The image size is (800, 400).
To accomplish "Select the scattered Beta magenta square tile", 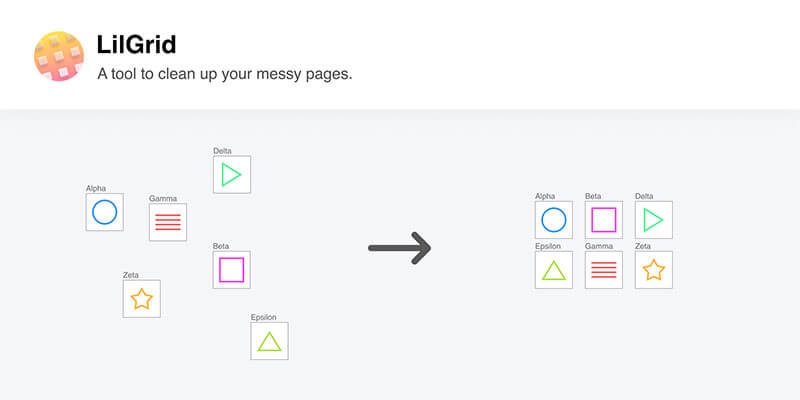I will tap(232, 270).
